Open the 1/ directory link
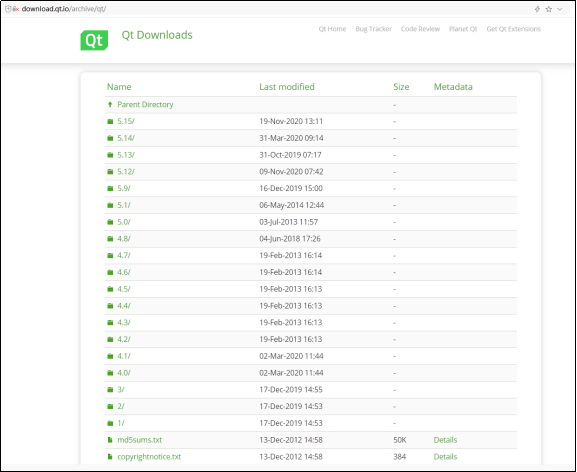 121,423
